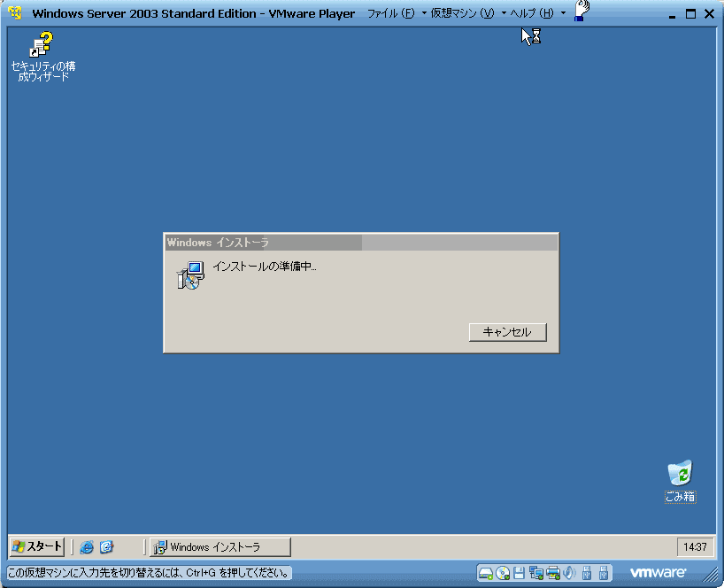Click the hard disk device status icon
This screenshot has width=724, height=588.
coord(486,573)
